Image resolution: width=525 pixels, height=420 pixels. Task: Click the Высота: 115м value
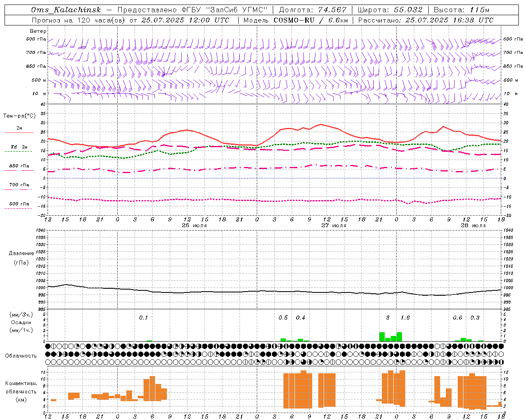pos(461,10)
